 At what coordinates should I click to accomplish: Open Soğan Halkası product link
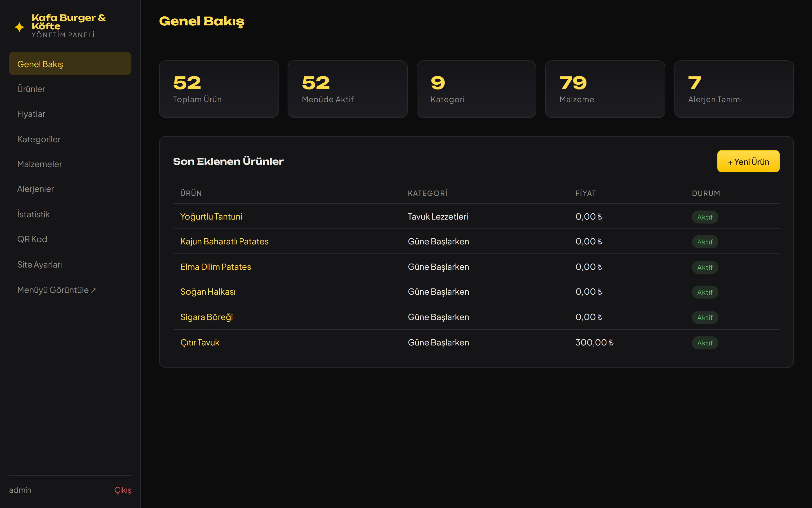coord(208,292)
